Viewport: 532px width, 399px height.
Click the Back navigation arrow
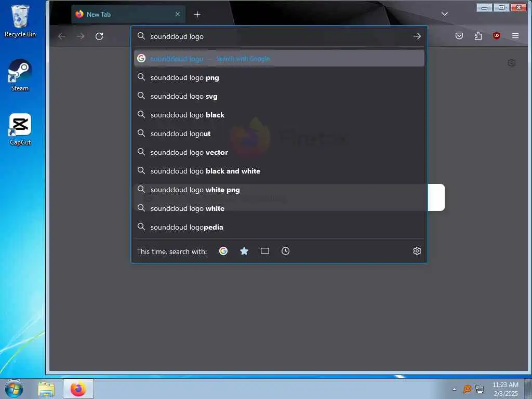62,36
